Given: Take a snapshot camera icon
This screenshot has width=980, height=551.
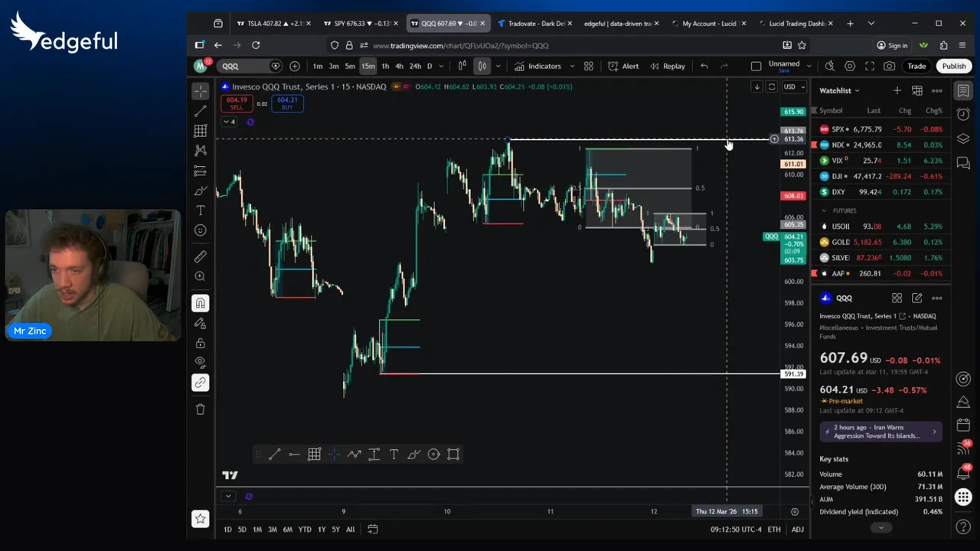Looking at the screenshot, I should [890, 67].
